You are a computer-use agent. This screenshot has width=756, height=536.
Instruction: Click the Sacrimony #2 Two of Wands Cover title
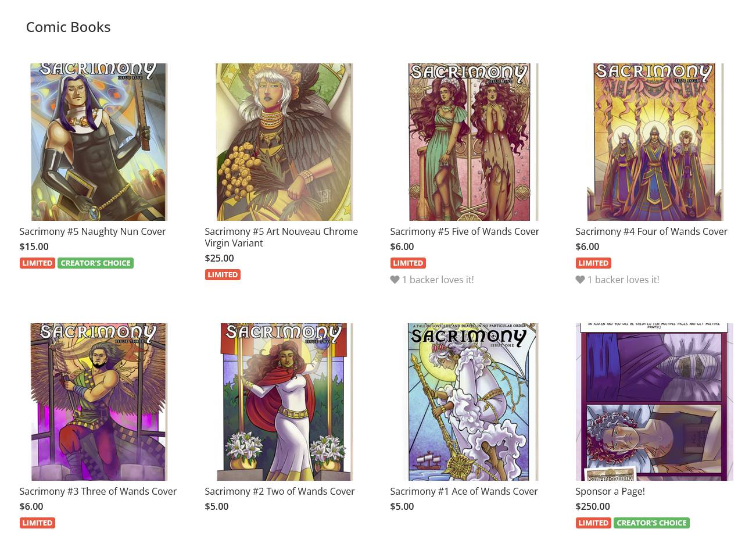(280, 491)
